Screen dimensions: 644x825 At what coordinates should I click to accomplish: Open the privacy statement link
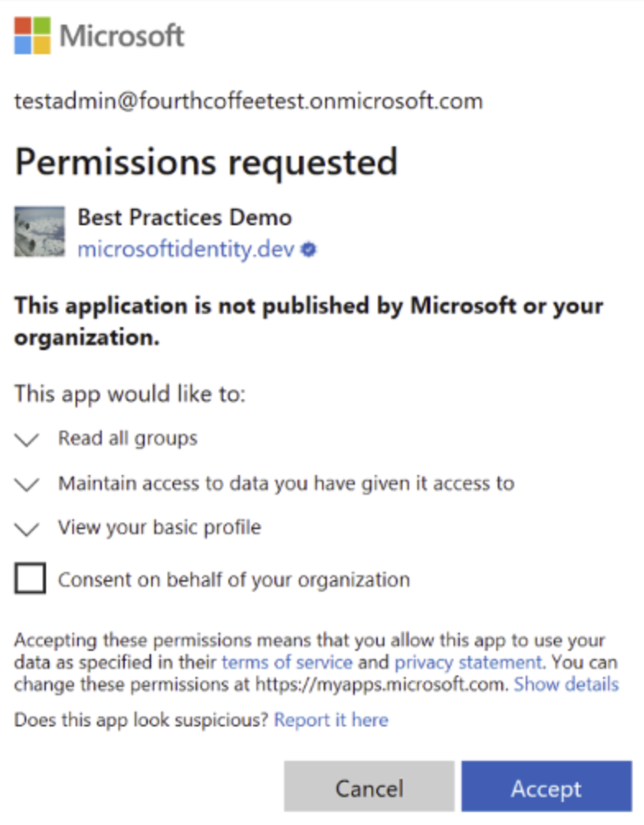(x=467, y=662)
